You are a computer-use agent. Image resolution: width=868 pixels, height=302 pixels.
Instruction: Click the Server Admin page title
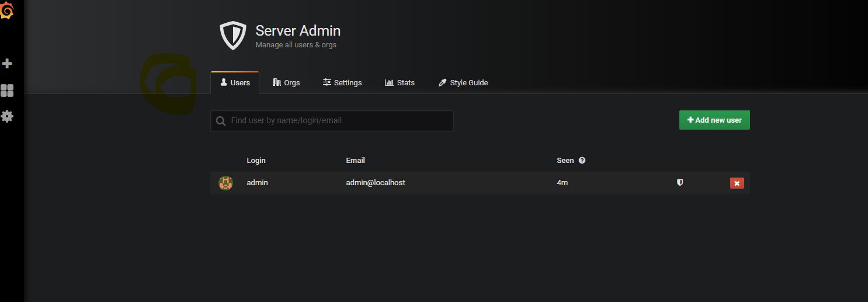(298, 30)
